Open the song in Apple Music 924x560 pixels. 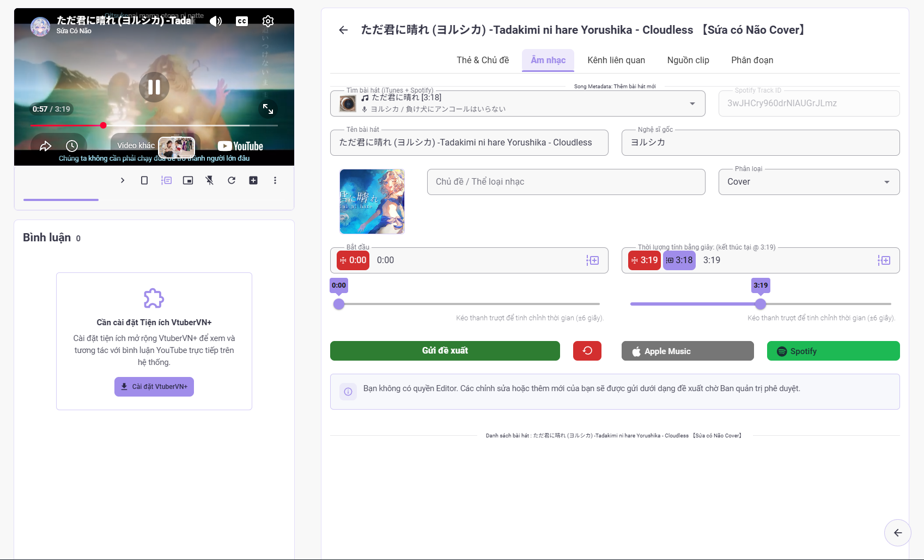coord(688,351)
